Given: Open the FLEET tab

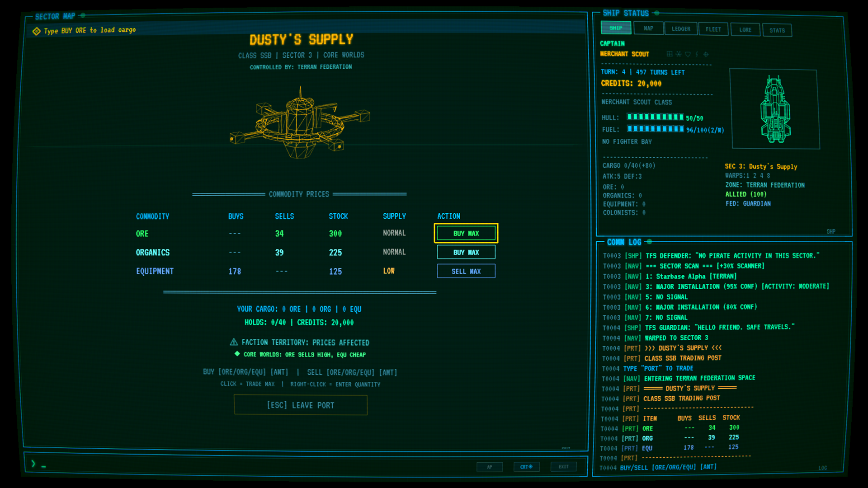Looking at the screenshot, I should pos(713,29).
